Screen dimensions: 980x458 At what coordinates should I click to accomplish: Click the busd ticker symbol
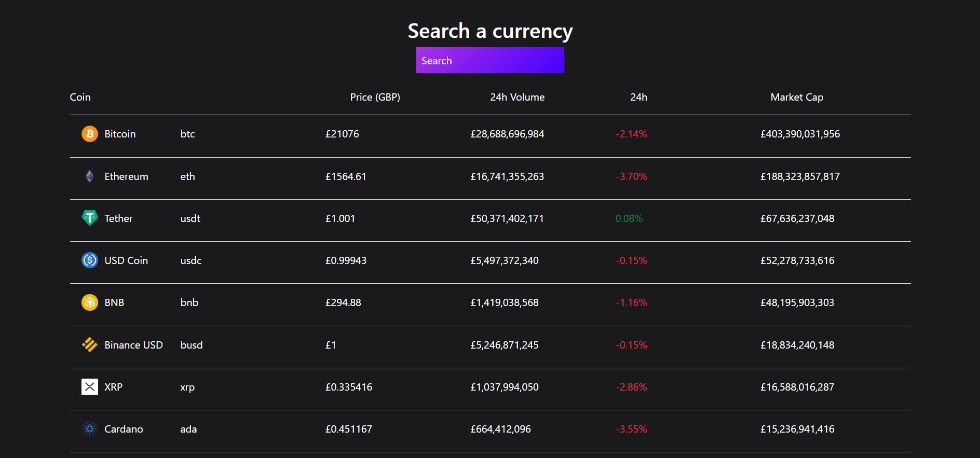(191, 345)
